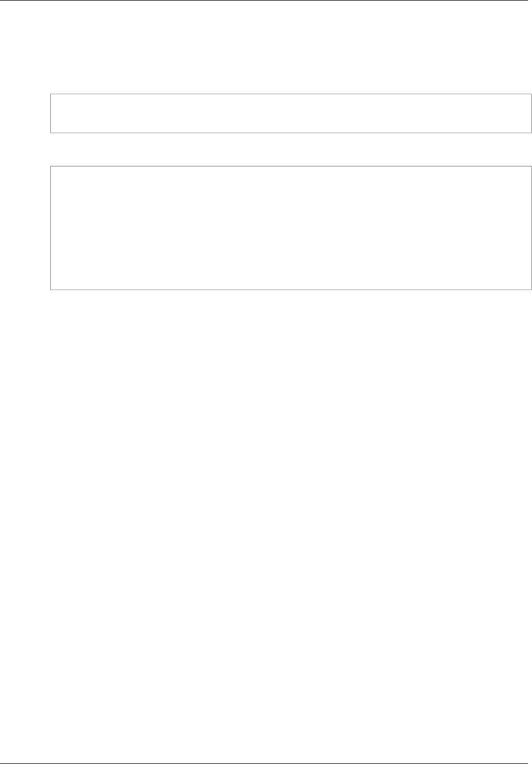Image resolution: width=532 pixels, height=764 pixels.
Task: Select the top border of the larger box
Action: click(x=291, y=166)
